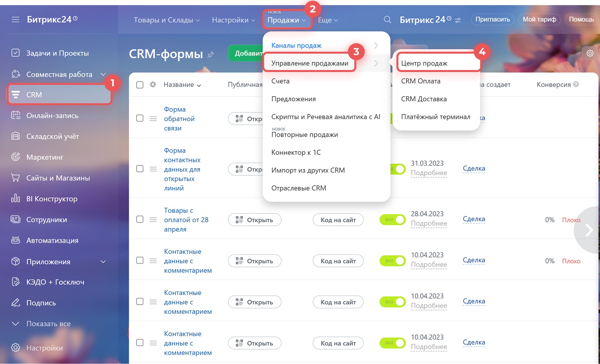Click the Автоматизация robot icon in sidebar
This screenshot has height=364, width=600.
(x=16, y=240)
